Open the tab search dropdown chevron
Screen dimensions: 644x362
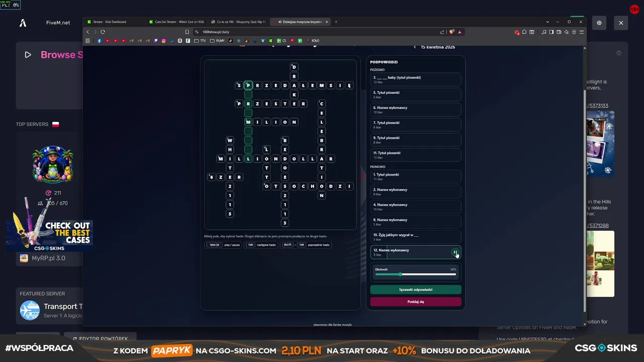(547, 22)
